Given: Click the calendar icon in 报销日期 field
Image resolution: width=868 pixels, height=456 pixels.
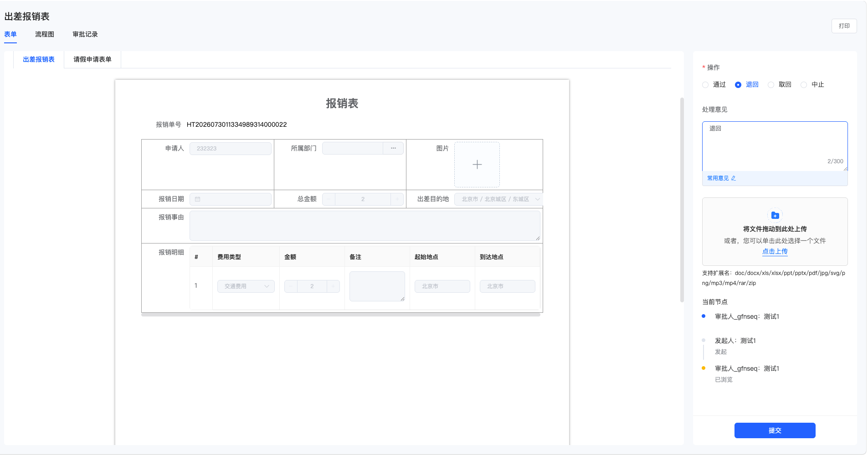Looking at the screenshot, I should click(197, 199).
